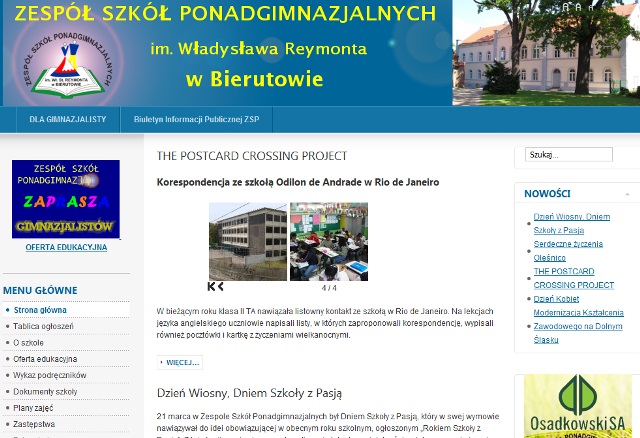The width and height of the screenshot is (640, 438).
Task: Open DLA GIMNAZJALISTY menu item
Action: (68, 119)
